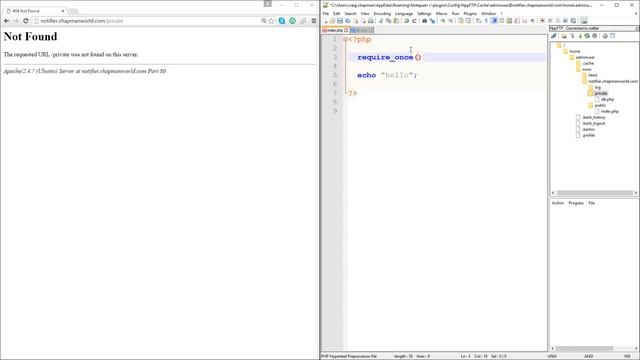Select the .cache folder in the tree
Image resolution: width=640 pixels, height=360 pixels.
[x=588, y=63]
